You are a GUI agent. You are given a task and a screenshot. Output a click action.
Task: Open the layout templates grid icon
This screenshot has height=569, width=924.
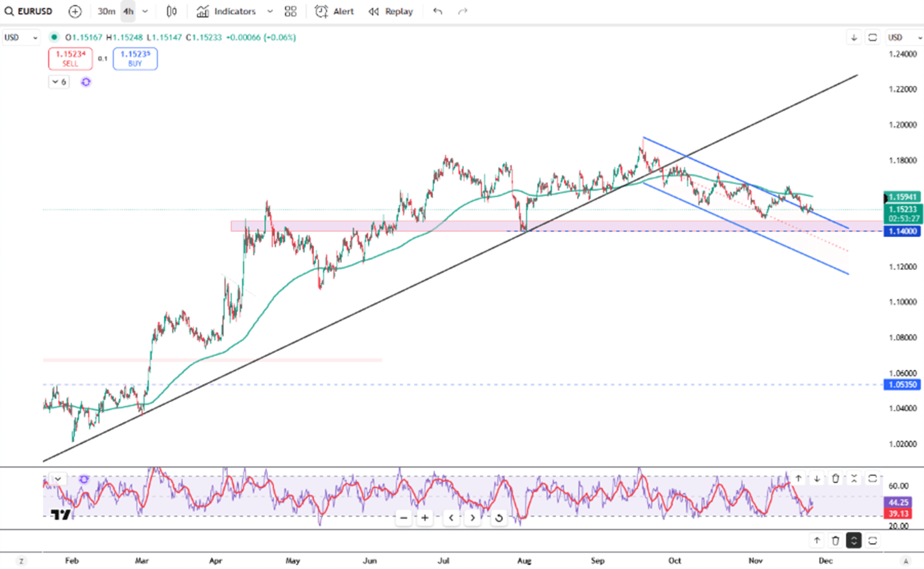click(x=290, y=11)
